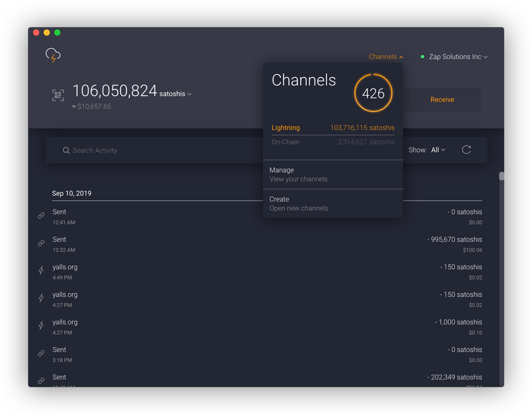Click the Zap cloud lightning logo

pyautogui.click(x=53, y=55)
